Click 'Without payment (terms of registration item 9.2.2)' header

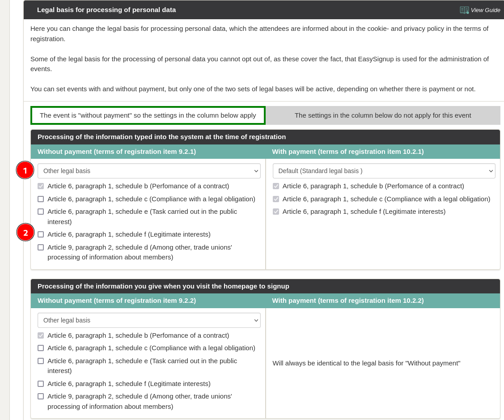[x=117, y=301]
